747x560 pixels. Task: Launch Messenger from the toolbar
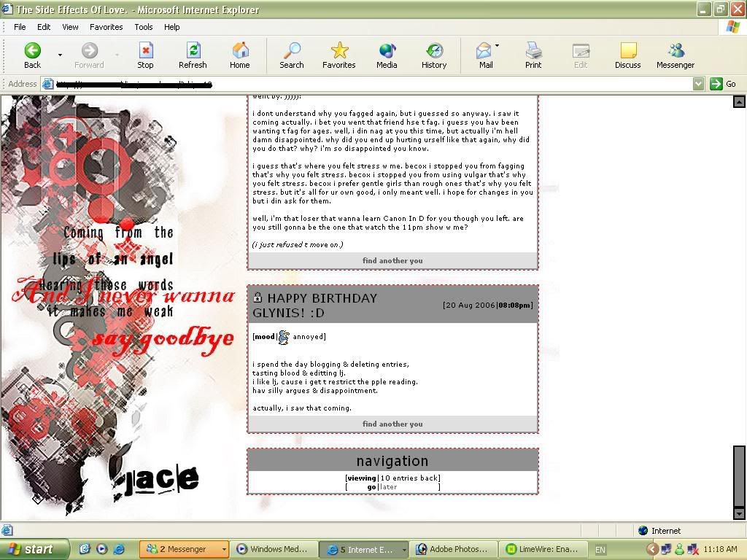click(x=676, y=50)
